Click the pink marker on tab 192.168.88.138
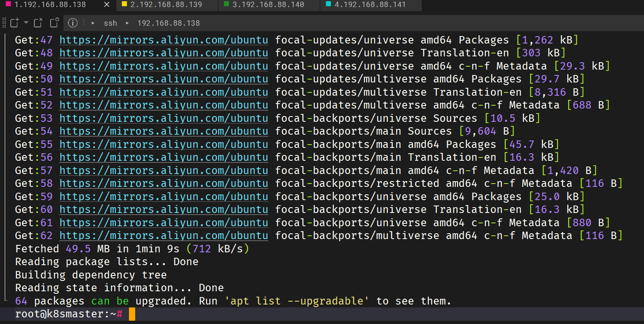 click(x=9, y=5)
